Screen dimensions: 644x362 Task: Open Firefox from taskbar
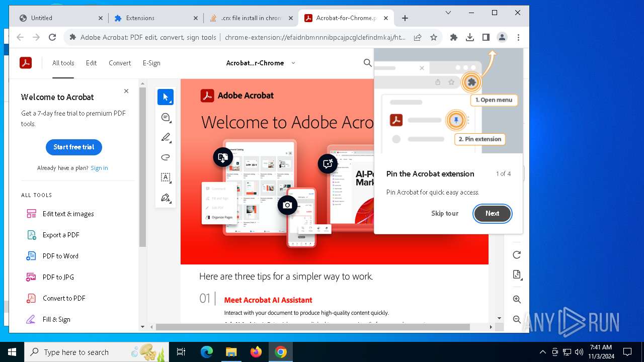(x=256, y=352)
